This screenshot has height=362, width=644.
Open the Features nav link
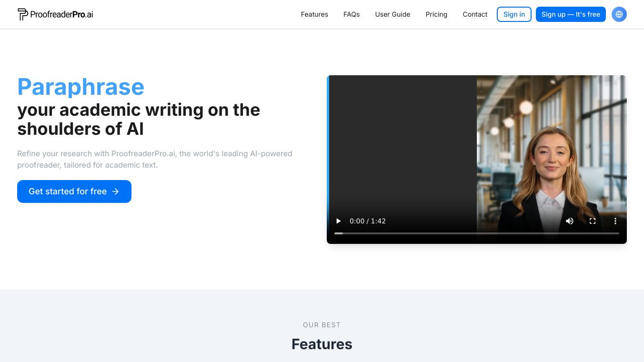(x=314, y=14)
